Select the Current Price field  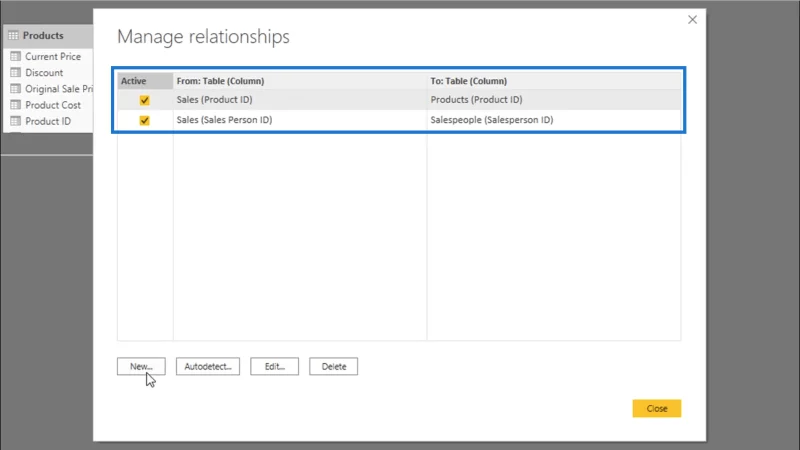tap(53, 57)
